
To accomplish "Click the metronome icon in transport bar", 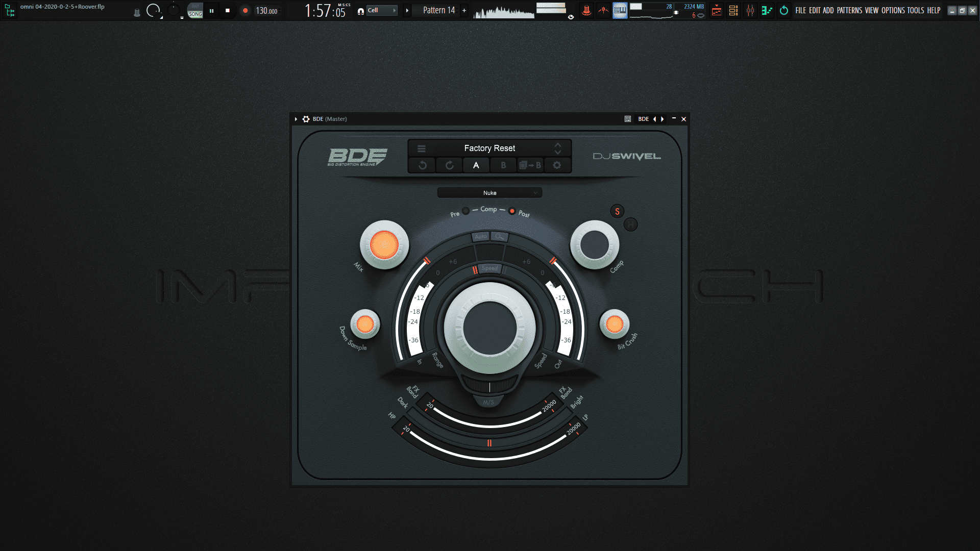I will point(137,12).
